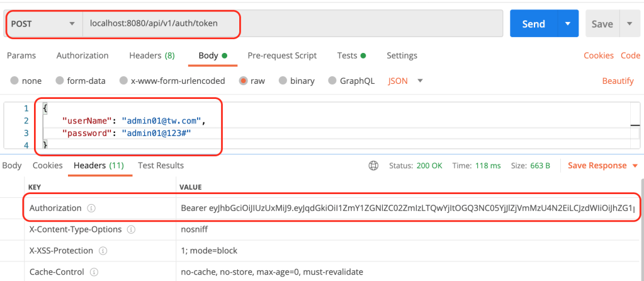Image resolution: width=644 pixels, height=281 pixels.
Task: Click the globe network icon
Action: pyautogui.click(x=373, y=166)
